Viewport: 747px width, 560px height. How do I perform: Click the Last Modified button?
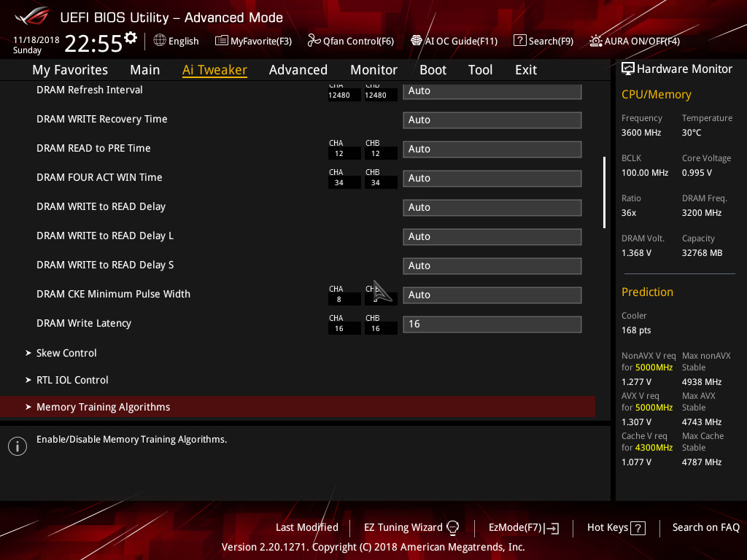307,528
